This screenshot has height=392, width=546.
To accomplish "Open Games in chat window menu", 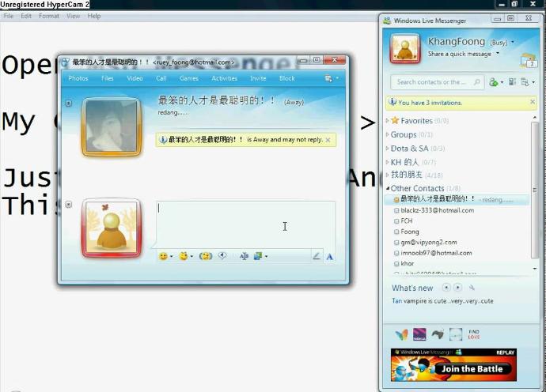I will (x=189, y=78).
